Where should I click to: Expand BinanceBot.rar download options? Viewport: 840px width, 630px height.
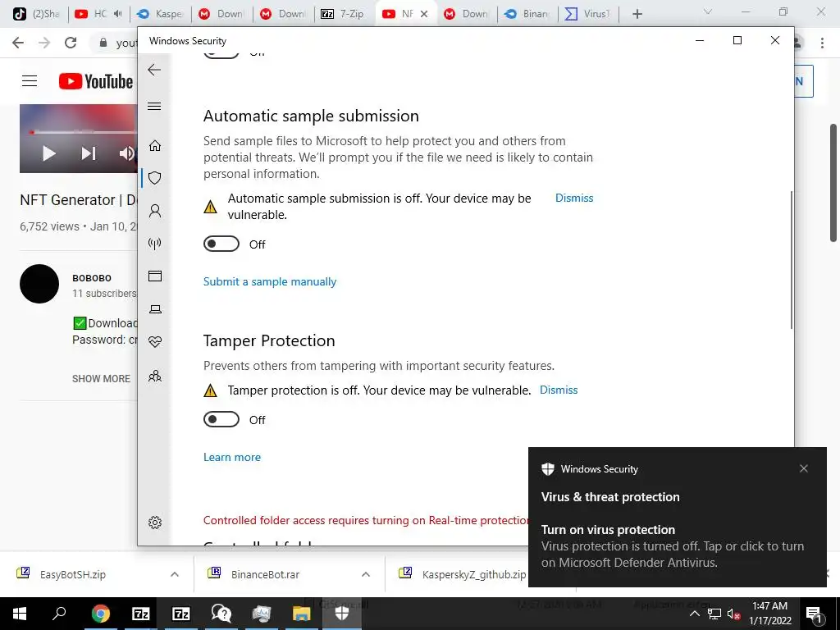pos(366,574)
